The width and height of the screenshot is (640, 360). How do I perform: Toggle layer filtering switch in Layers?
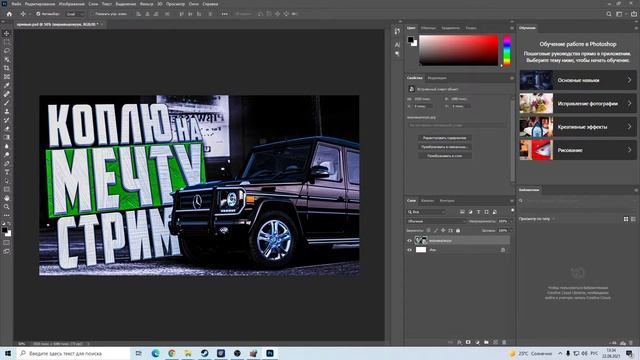coord(512,211)
